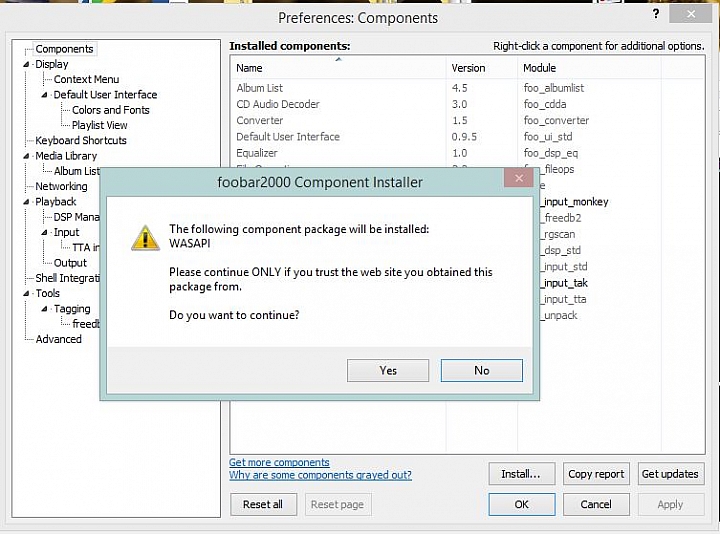
Task: Select the Default User Interface component row
Action: pos(467,137)
